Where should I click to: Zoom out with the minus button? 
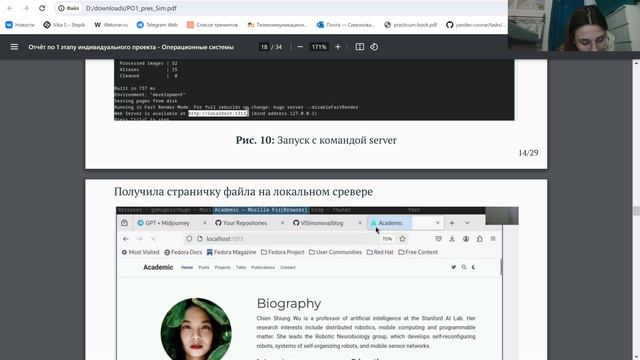tap(300, 47)
